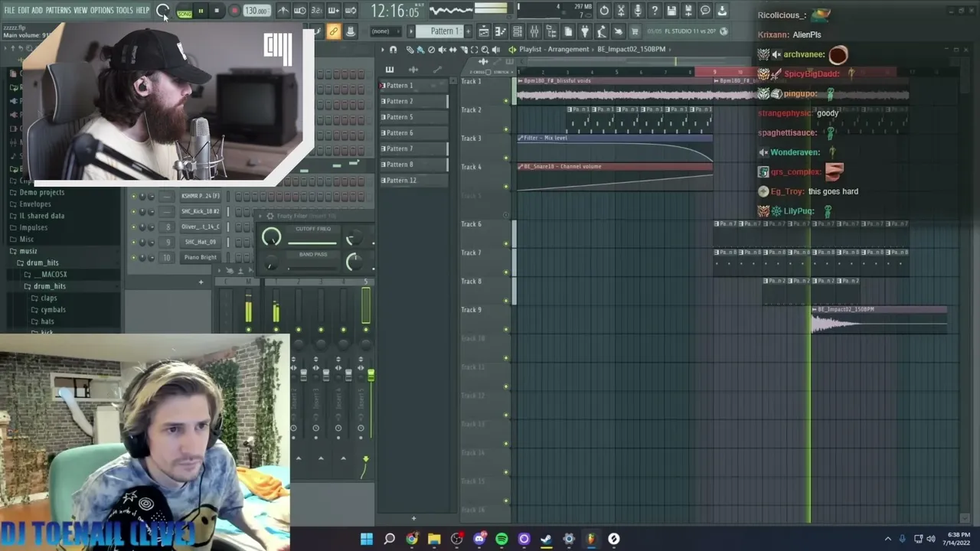The height and width of the screenshot is (551, 980).
Task: Click the tempo 130 field
Action: pyautogui.click(x=256, y=11)
